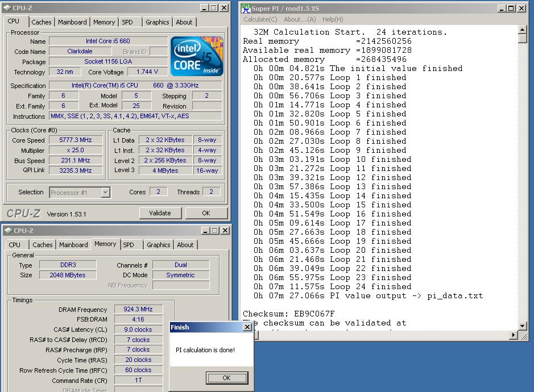The image size is (534, 392).
Task: Click Super PI vertical scrollbar up arrow
Action: click(523, 30)
